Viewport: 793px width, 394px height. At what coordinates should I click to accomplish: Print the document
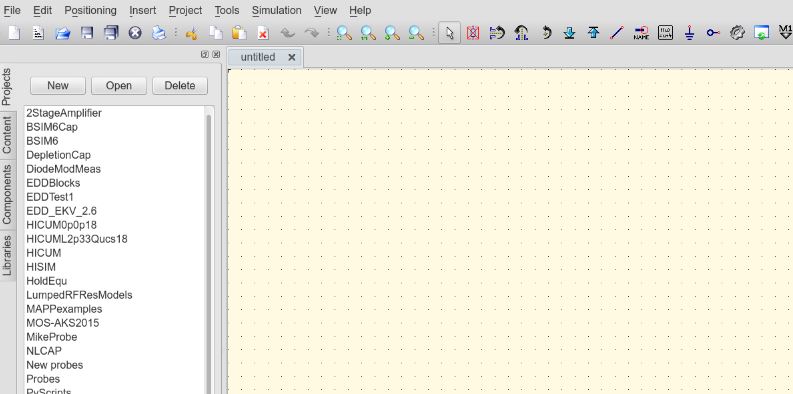(159, 33)
